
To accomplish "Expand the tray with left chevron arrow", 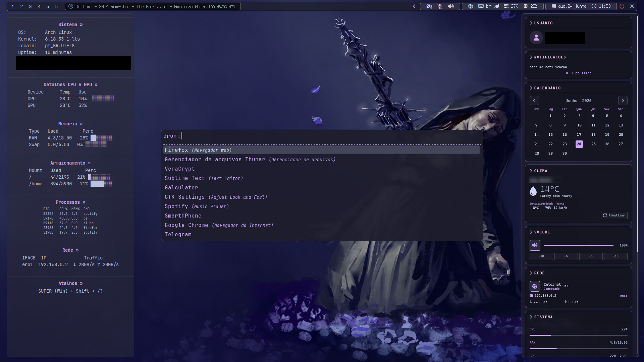I will tap(414, 6).
